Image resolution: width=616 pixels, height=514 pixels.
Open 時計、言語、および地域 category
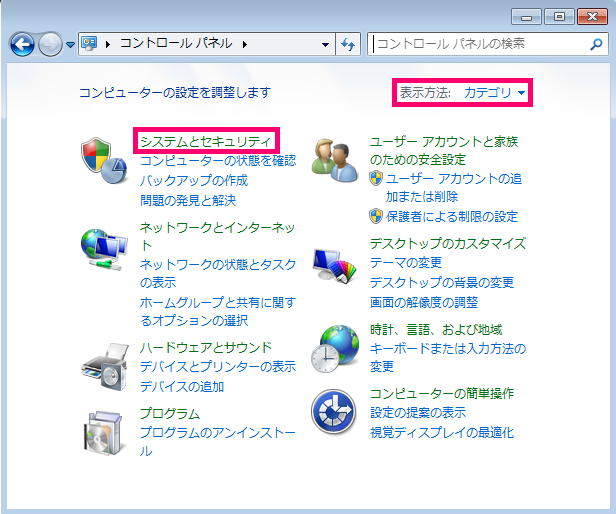click(436, 329)
